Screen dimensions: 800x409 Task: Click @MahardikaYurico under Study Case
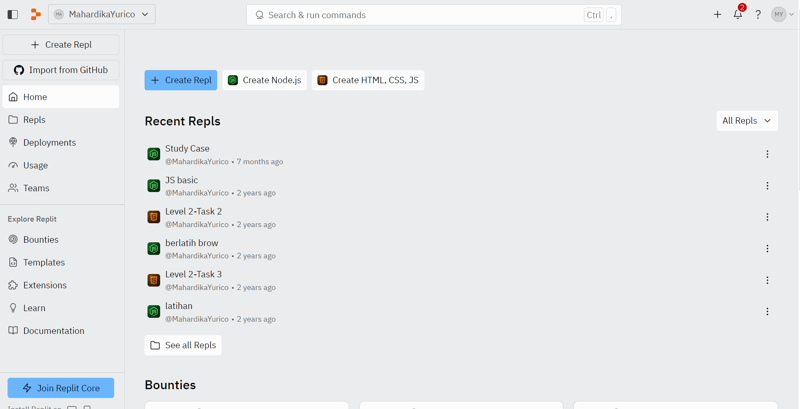pos(197,162)
